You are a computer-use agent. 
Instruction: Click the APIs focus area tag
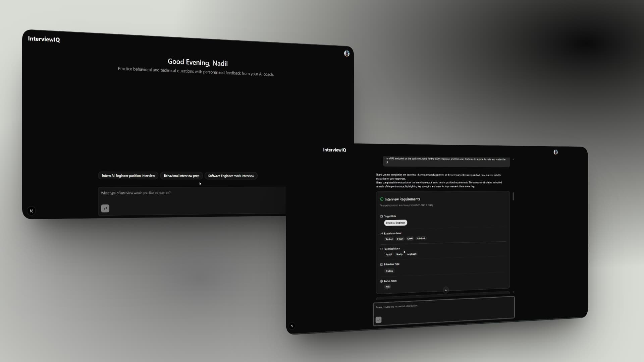point(388,287)
